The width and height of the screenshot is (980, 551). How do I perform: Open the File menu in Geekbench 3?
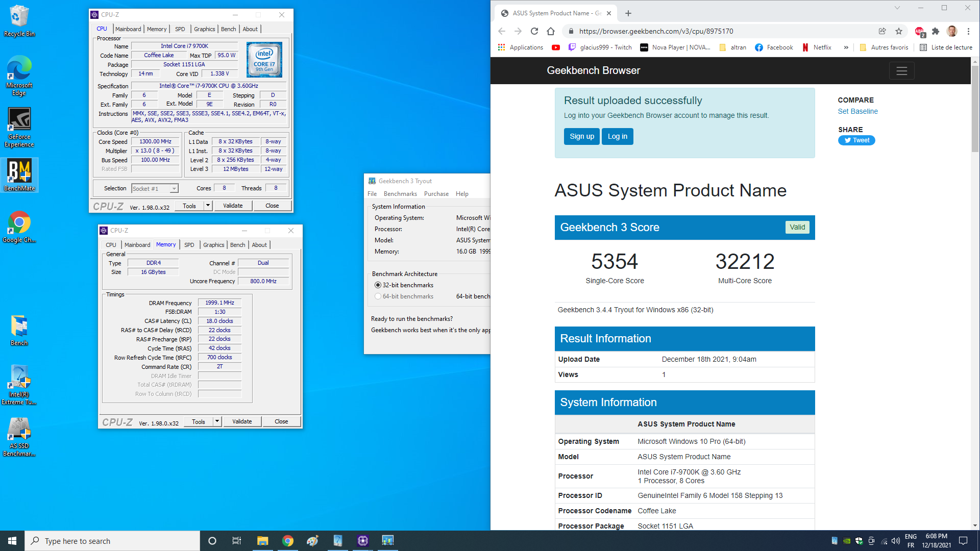[x=372, y=194]
